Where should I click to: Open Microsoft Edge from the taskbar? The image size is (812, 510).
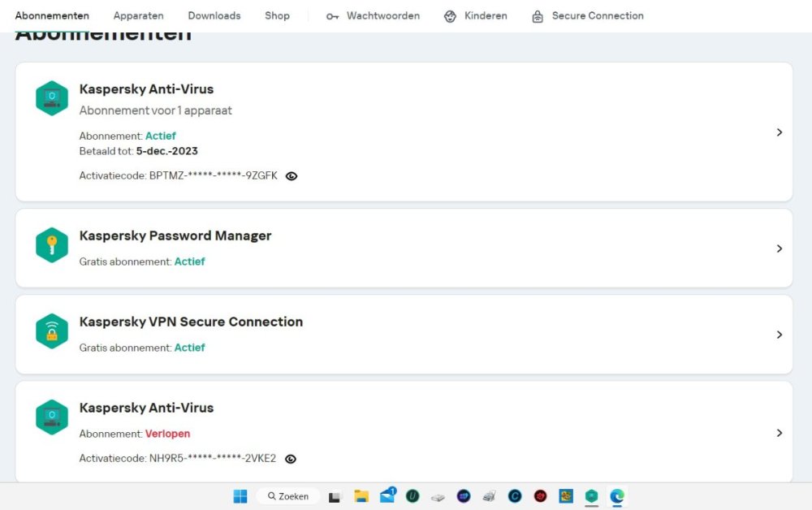click(x=617, y=496)
